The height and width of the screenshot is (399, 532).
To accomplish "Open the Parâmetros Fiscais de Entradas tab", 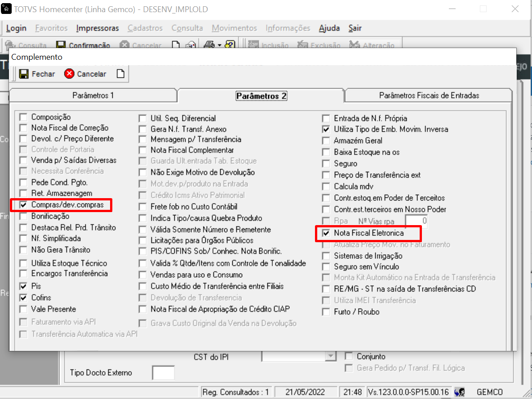I will click(x=429, y=95).
